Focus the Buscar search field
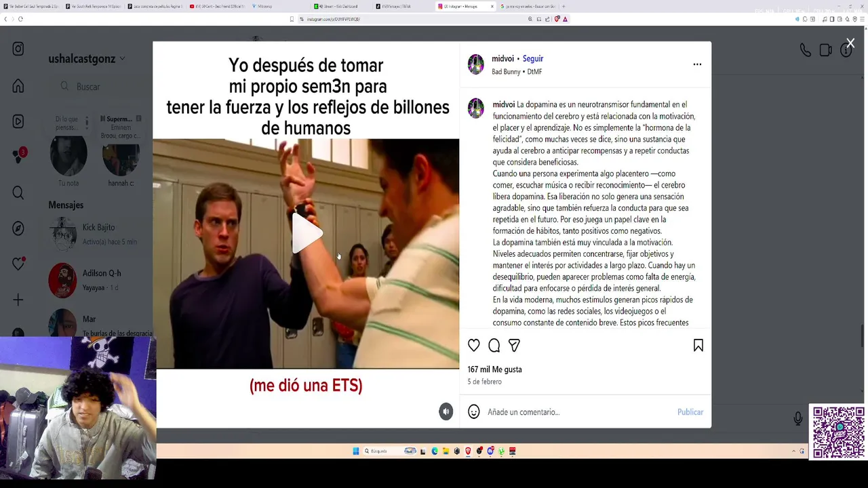The height and width of the screenshot is (488, 868). (x=102, y=87)
